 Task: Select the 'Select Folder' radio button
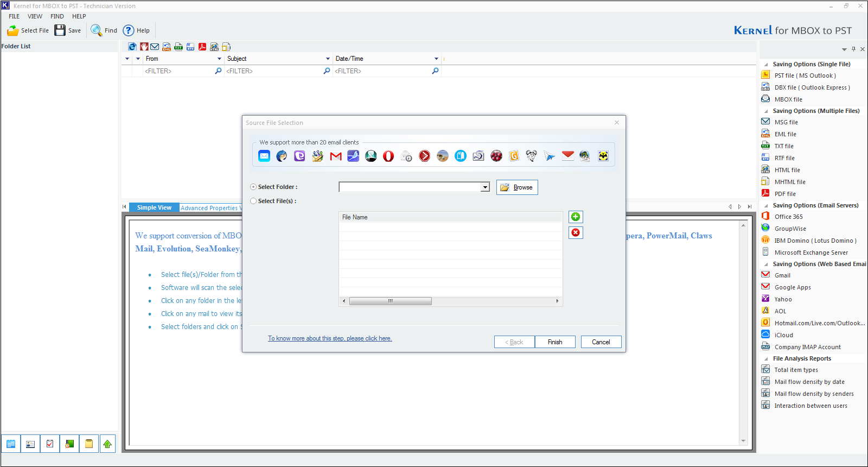click(x=253, y=187)
